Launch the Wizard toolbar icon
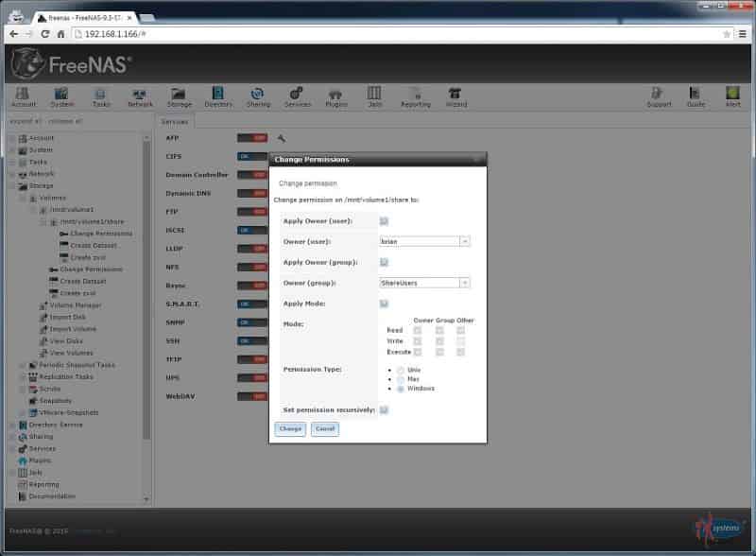 455,96
